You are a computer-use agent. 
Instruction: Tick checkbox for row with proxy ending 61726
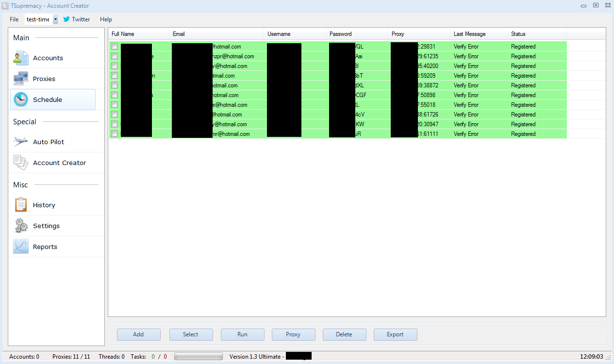coord(114,115)
